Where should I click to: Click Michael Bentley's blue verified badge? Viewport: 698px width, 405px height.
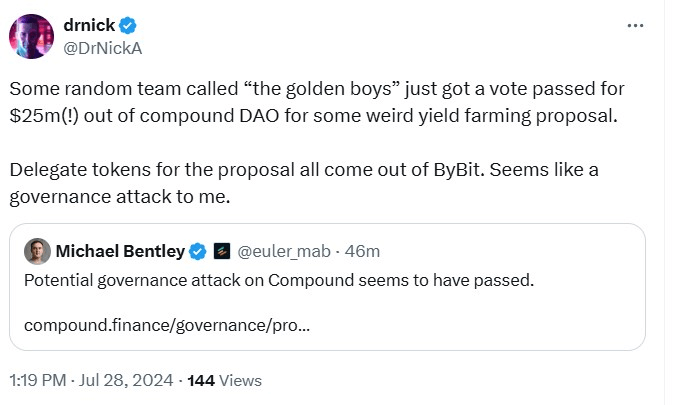[x=198, y=250]
